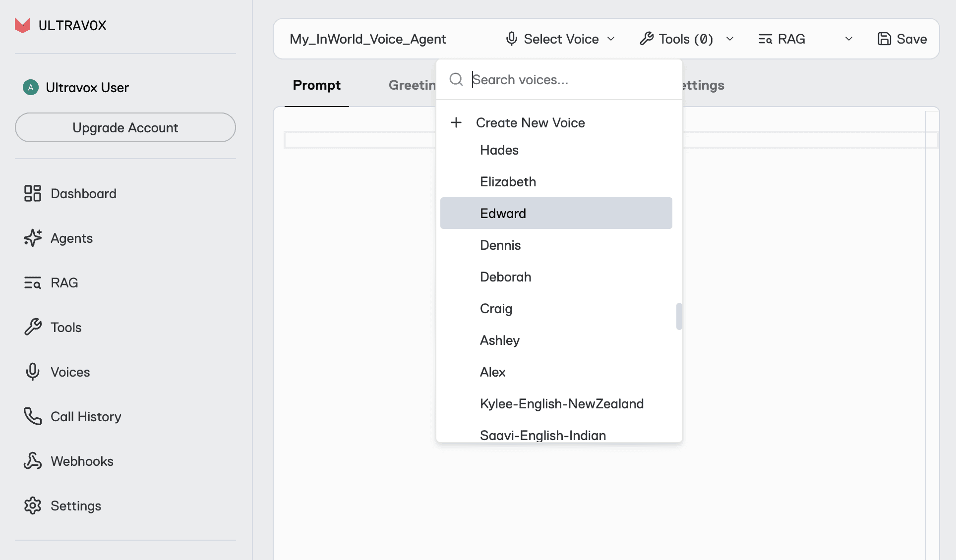Save the agent with Save button

tap(902, 39)
